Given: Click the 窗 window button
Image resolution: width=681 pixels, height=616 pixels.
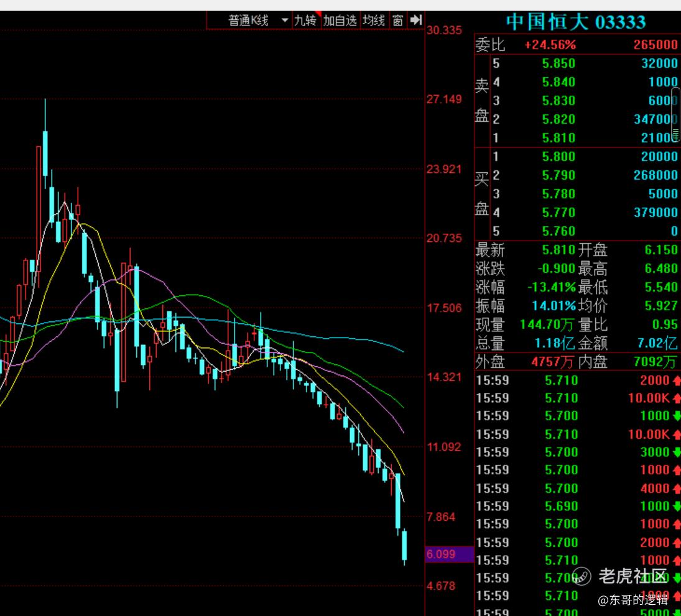Looking at the screenshot, I should coord(397,21).
